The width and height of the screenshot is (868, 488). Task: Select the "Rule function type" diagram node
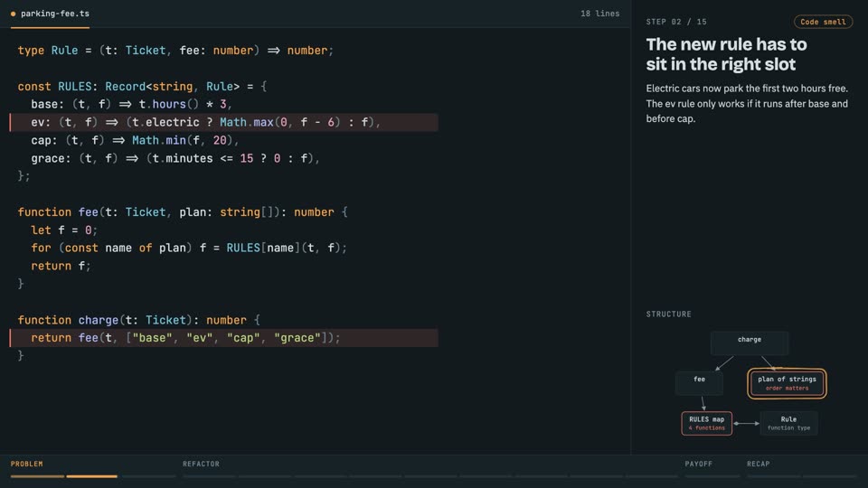[788, 423]
